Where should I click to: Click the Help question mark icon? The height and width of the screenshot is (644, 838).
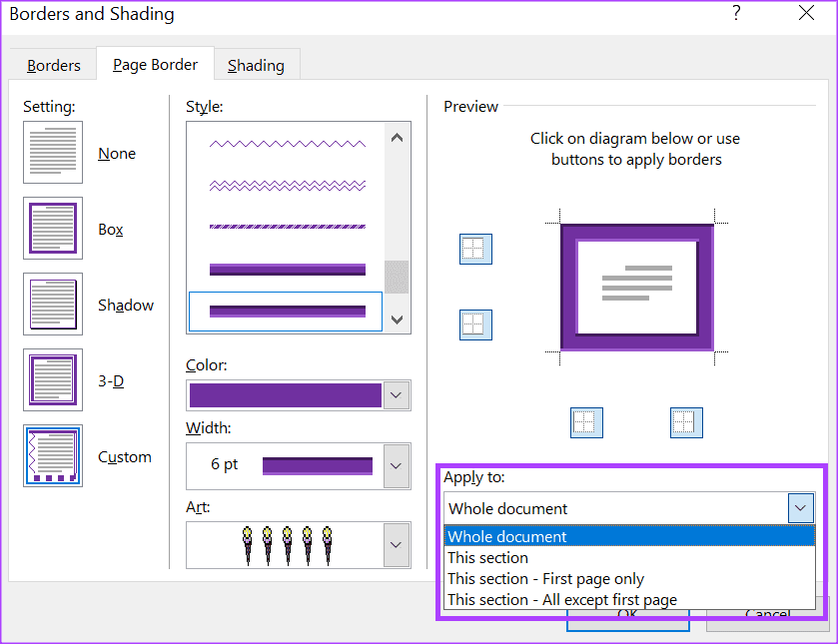point(736,14)
